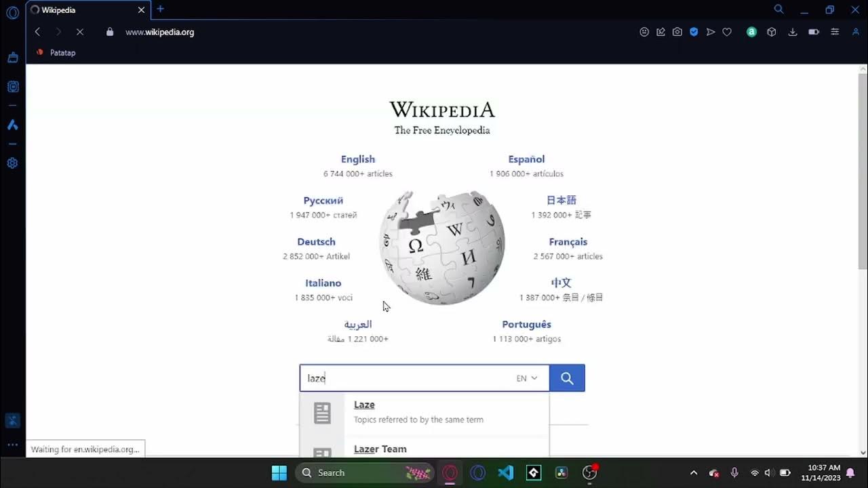The height and width of the screenshot is (488, 868).
Task: Open Русский Wikipedia link
Action: coord(323,201)
